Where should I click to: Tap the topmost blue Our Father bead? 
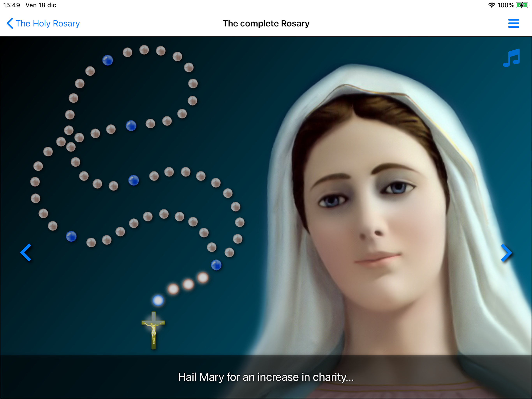[107, 60]
